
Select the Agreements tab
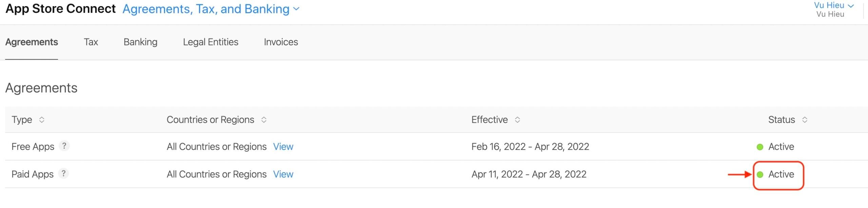tap(32, 42)
